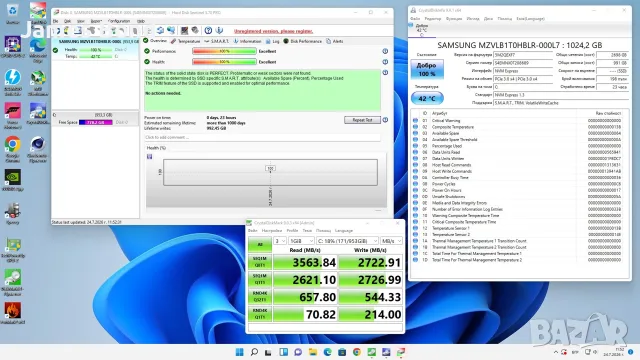Open Recycle Bin desktop icon
The height and width of the screenshot is (360, 640).
point(13,12)
